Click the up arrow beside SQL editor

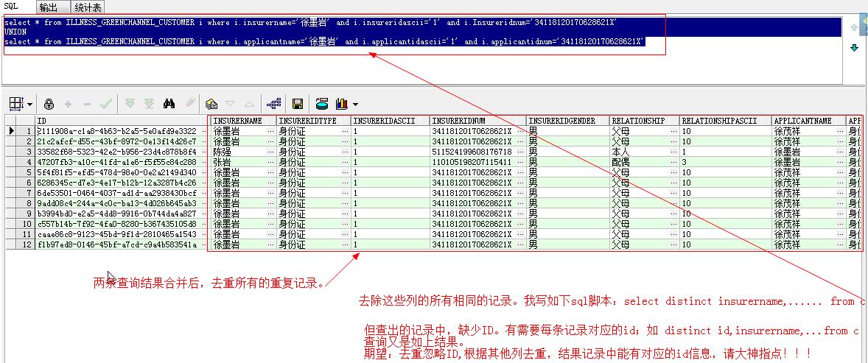855,27
